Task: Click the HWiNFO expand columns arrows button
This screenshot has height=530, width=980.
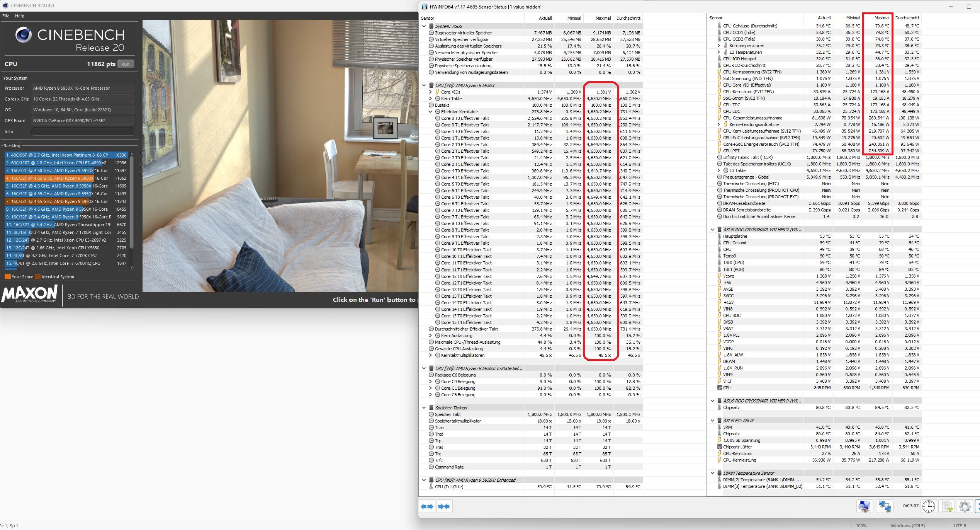Action: [427, 506]
